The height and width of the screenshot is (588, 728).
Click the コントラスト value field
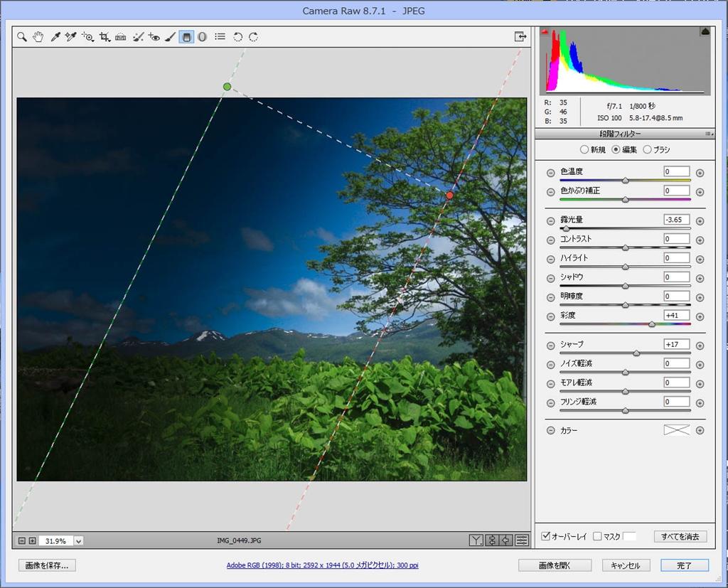[677, 239]
